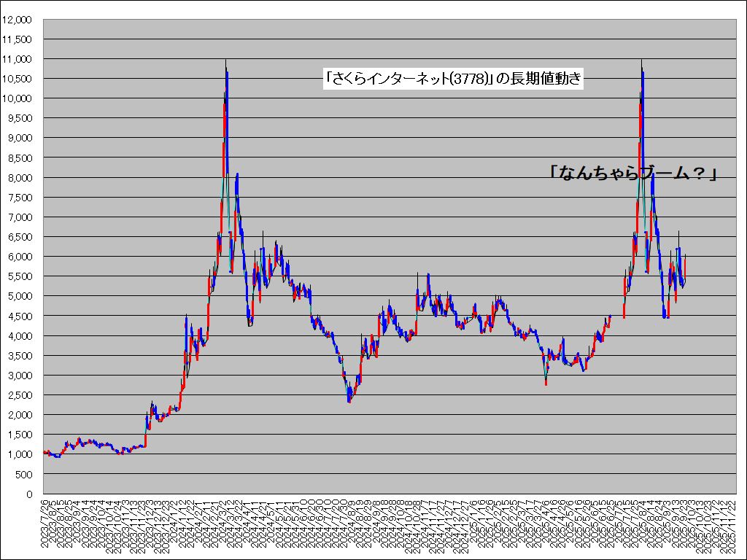Click the 6,500 y-axis label
747x560 pixels.
(20, 237)
